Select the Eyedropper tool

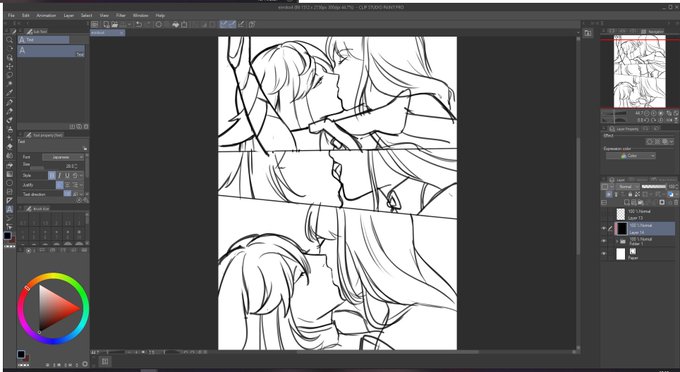[10, 93]
